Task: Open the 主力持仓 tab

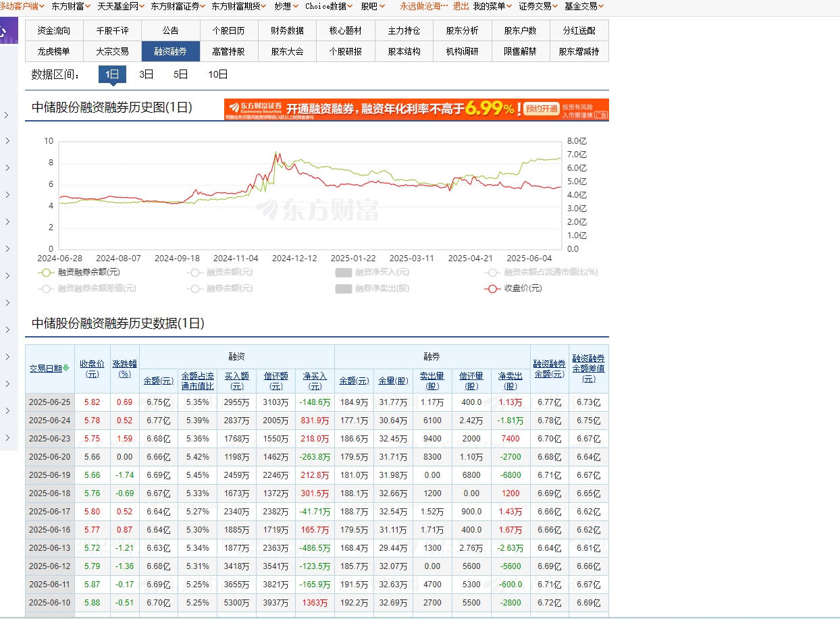Action: (x=404, y=30)
